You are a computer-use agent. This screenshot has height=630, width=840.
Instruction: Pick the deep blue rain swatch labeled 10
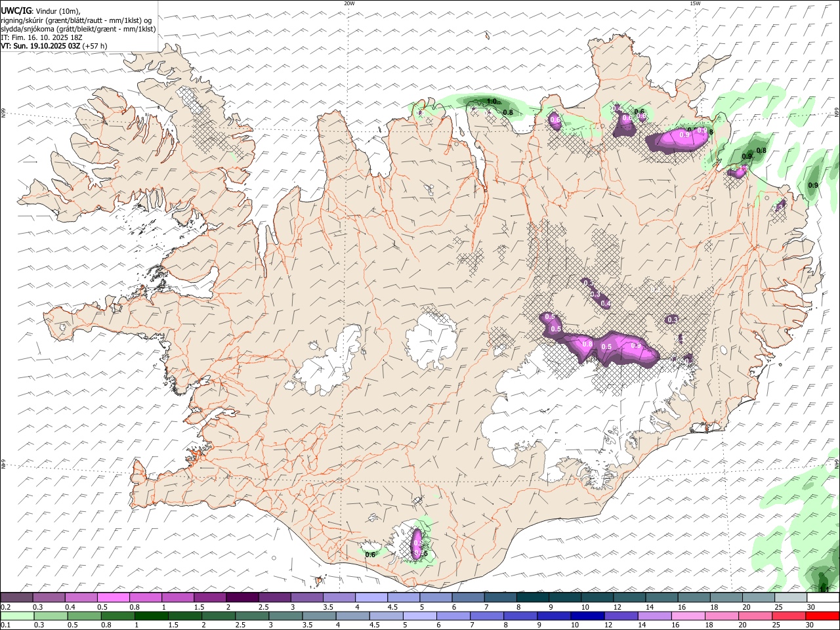[x=587, y=616]
